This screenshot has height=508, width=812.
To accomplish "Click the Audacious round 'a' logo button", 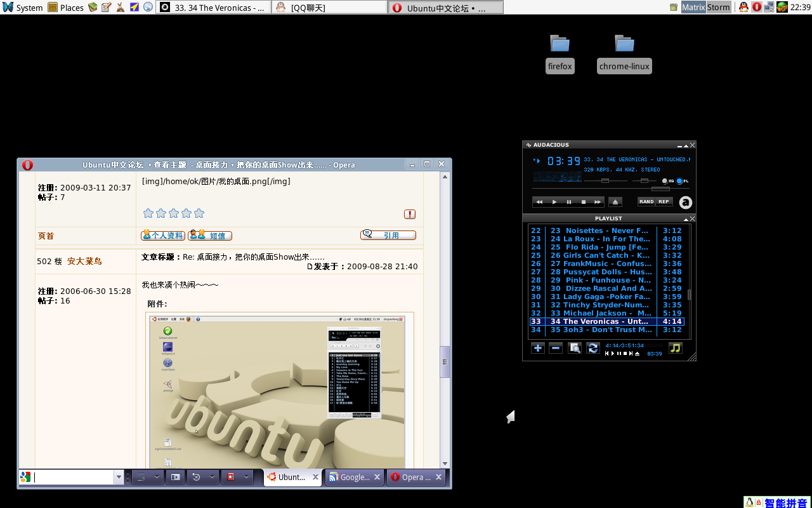I will pos(685,203).
